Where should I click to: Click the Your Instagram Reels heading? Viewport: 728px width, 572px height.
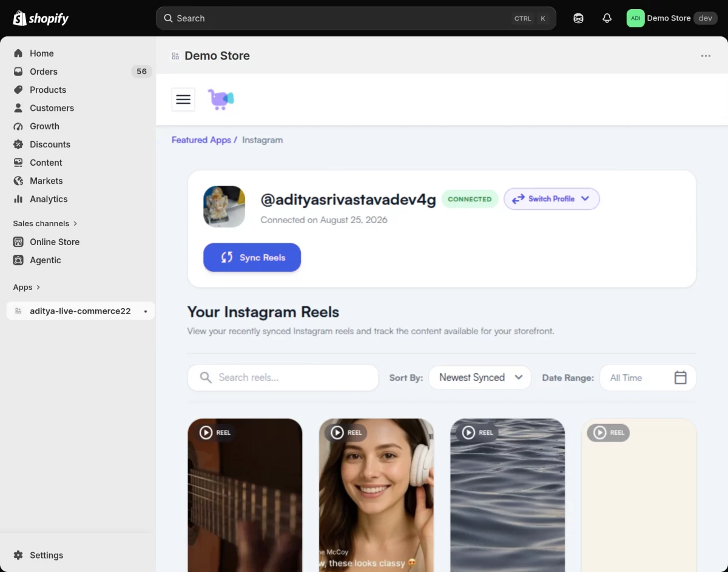(x=263, y=312)
